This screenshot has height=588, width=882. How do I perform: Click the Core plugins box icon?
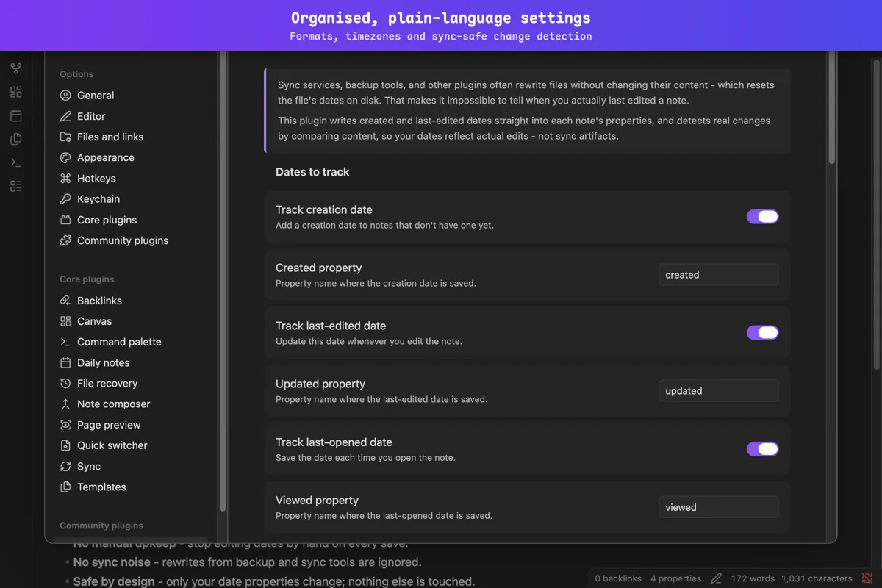pos(65,220)
